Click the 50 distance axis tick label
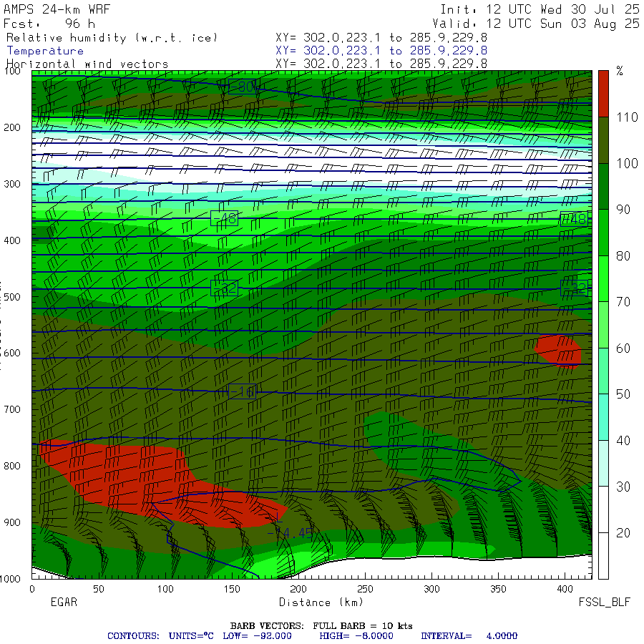 (99, 589)
